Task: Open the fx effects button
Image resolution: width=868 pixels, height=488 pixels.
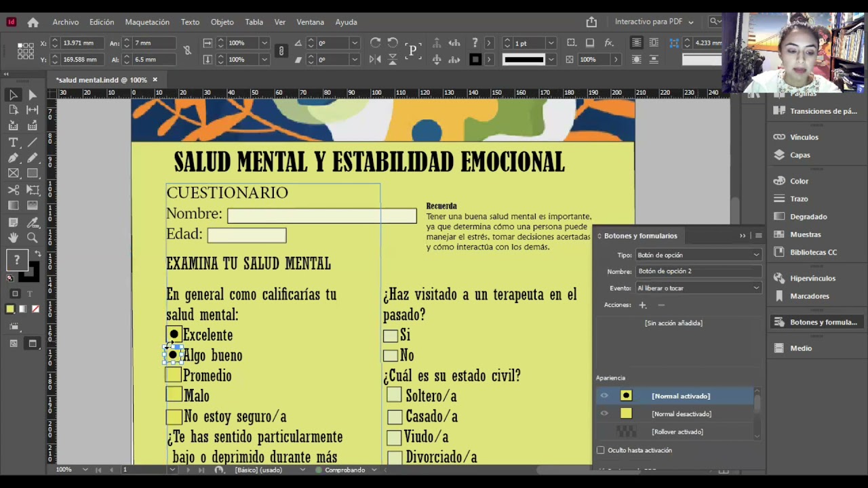Action: pyautogui.click(x=609, y=43)
